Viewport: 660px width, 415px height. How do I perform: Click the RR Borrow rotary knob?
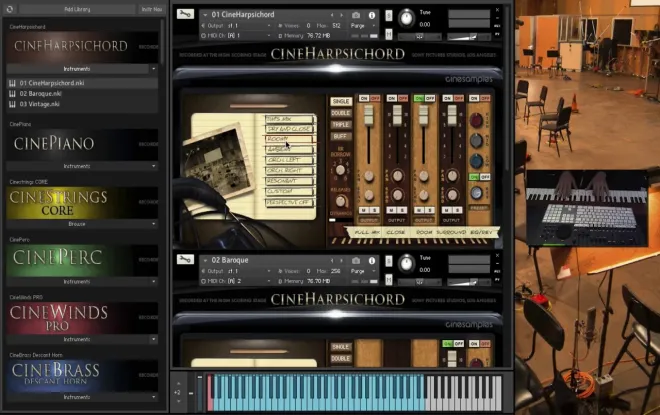[340, 170]
